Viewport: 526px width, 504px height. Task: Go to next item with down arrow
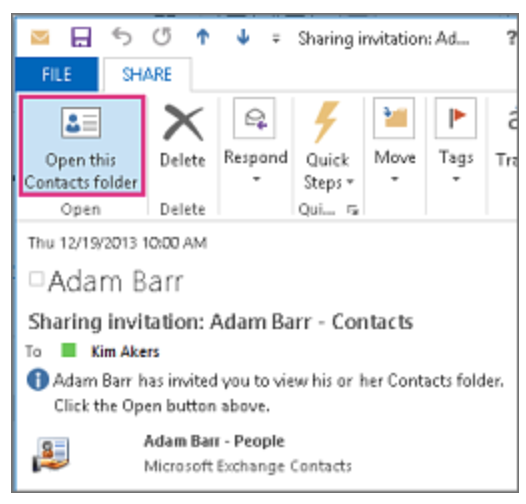pyautogui.click(x=243, y=37)
